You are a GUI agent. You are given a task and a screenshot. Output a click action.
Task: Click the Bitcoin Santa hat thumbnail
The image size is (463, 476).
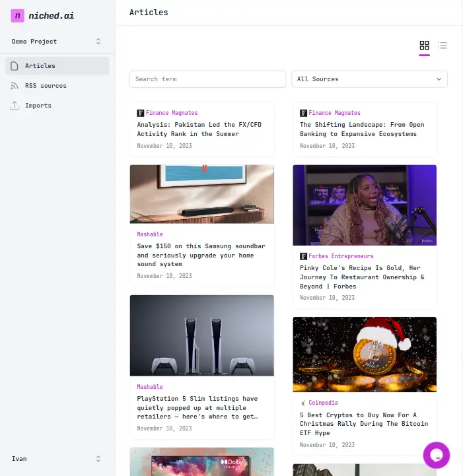pos(365,355)
